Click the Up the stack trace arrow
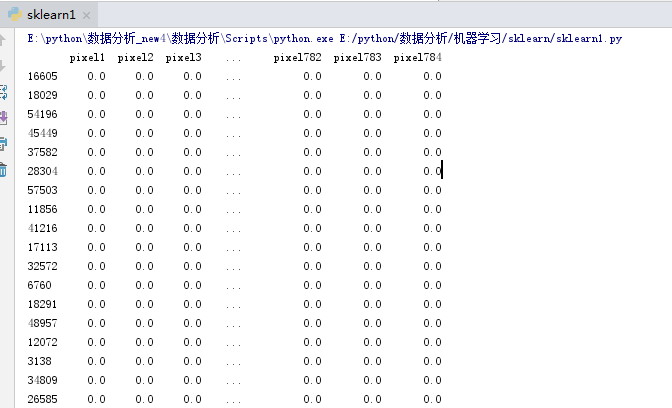The width and height of the screenshot is (672, 408). click(x=3, y=40)
